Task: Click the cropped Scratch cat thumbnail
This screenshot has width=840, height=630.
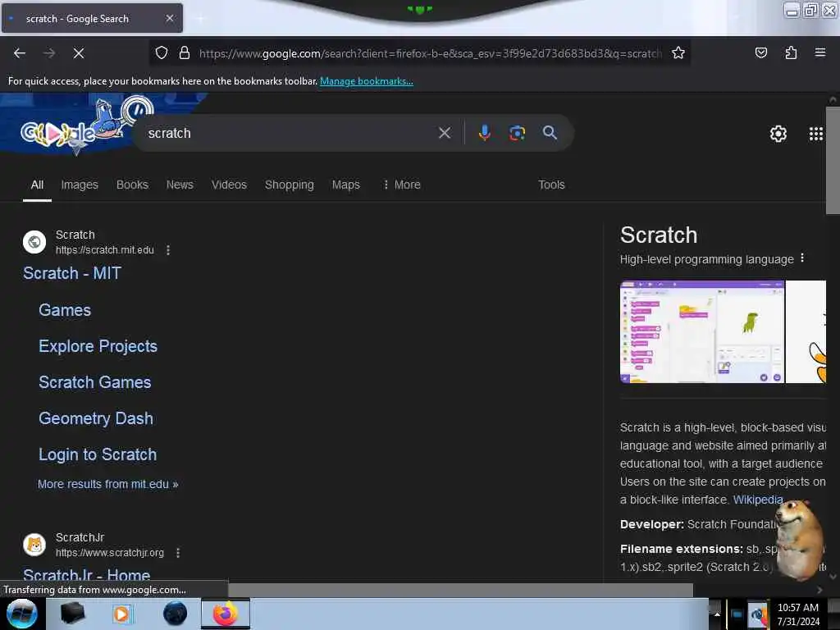Action: (806, 331)
